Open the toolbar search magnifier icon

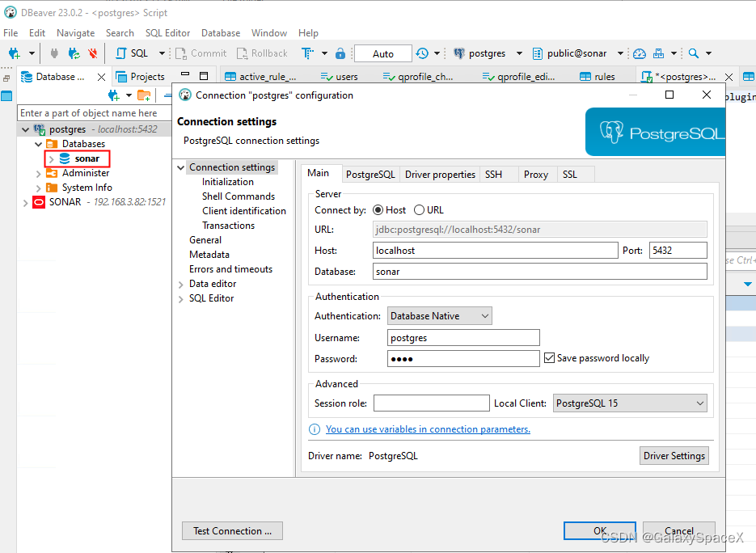[693, 53]
